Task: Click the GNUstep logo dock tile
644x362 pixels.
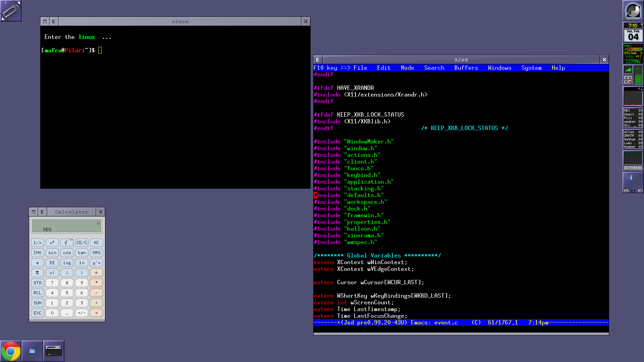Action: 633,11
